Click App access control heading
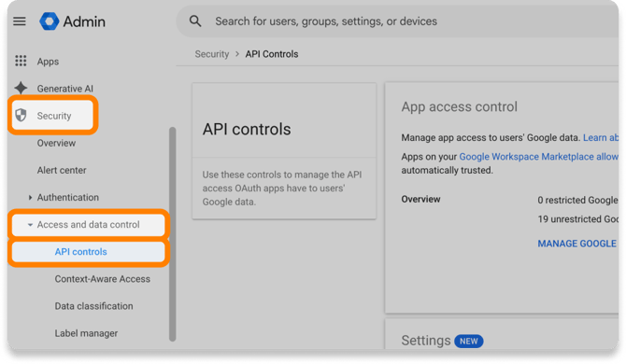This screenshot has width=626, height=364. tap(459, 106)
